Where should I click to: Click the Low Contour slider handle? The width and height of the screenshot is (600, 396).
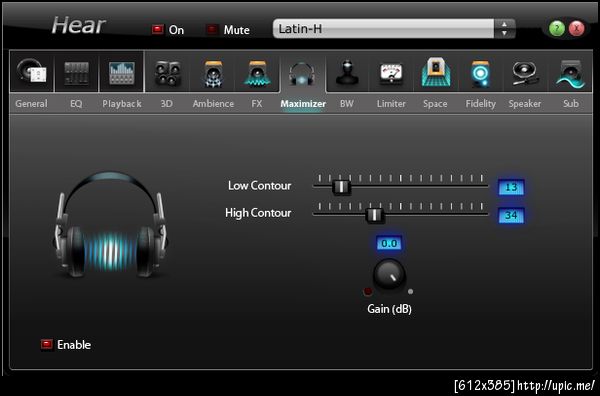[x=341, y=187]
